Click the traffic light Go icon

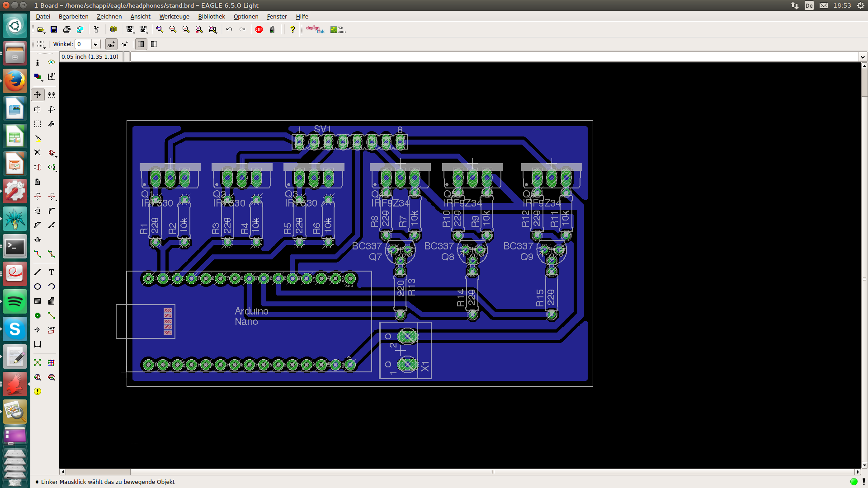point(272,30)
